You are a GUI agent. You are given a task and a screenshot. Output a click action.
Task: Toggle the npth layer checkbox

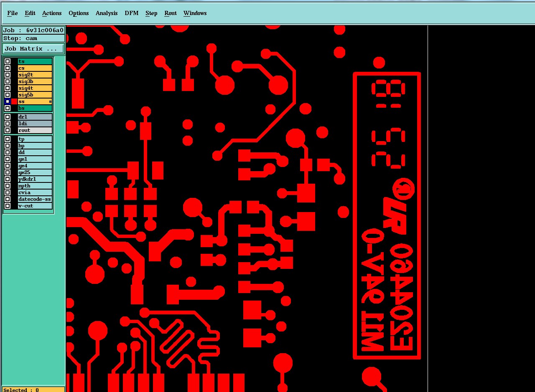(8, 186)
